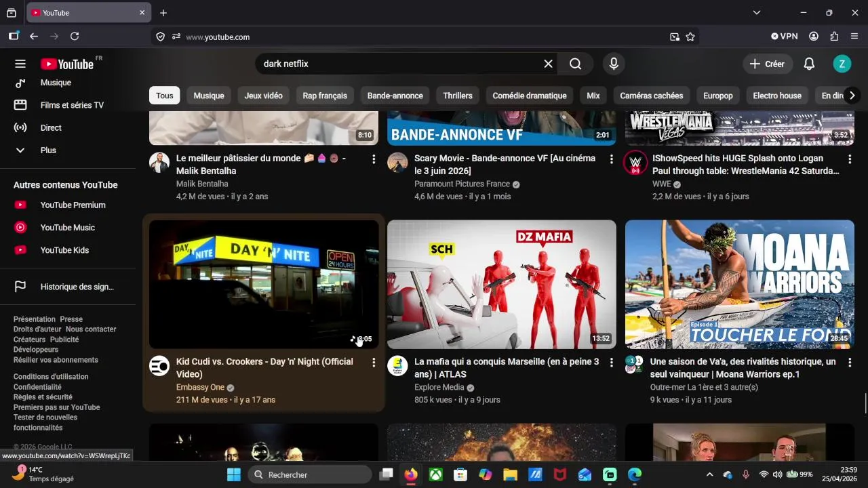The height and width of the screenshot is (488, 868).
Task: Select the Europop filter chip
Action: pyautogui.click(x=718, y=96)
